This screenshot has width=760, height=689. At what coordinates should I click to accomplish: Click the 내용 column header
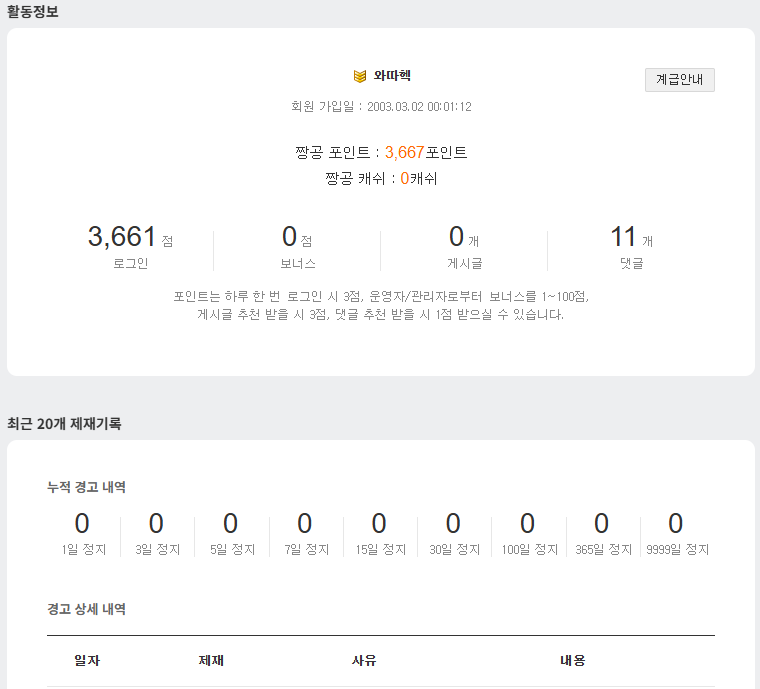pos(573,661)
